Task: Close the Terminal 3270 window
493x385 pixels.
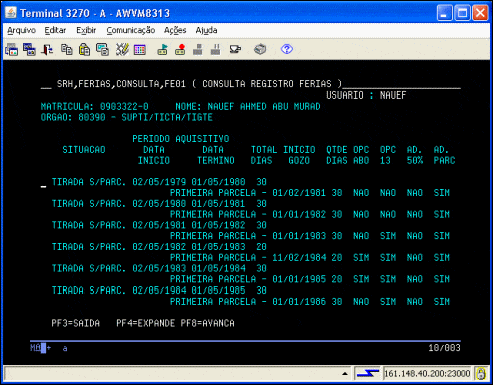Action: (480, 13)
